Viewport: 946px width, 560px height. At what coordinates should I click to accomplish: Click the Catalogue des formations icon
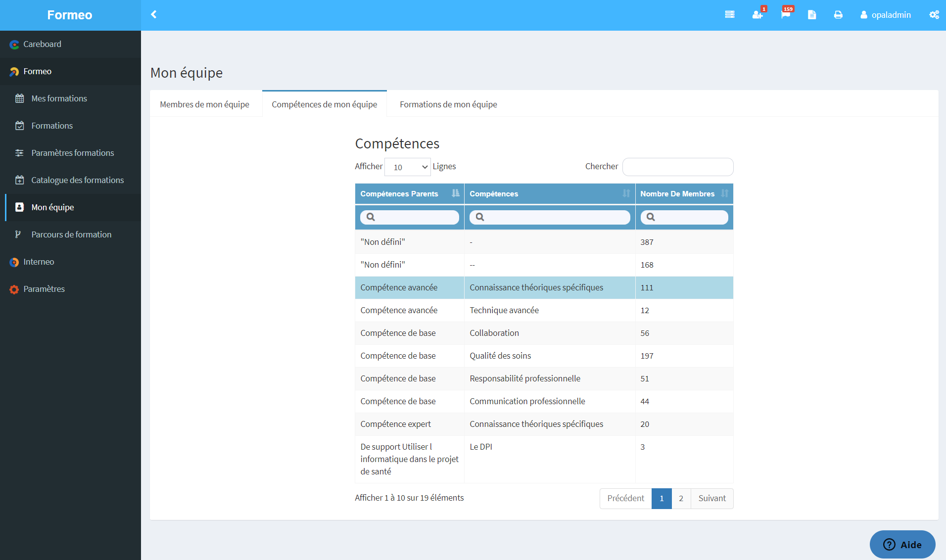point(19,180)
